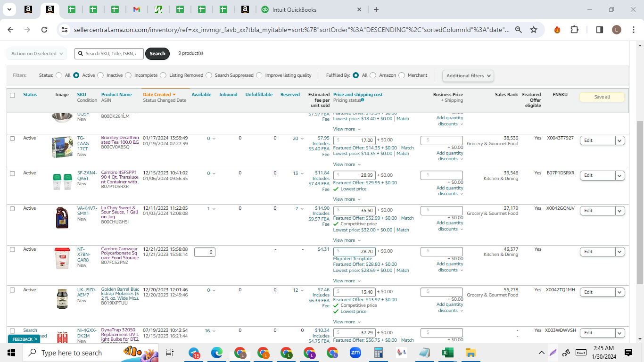
Task: Close the Intuit QuickBooks tab
Action: [359, 9]
